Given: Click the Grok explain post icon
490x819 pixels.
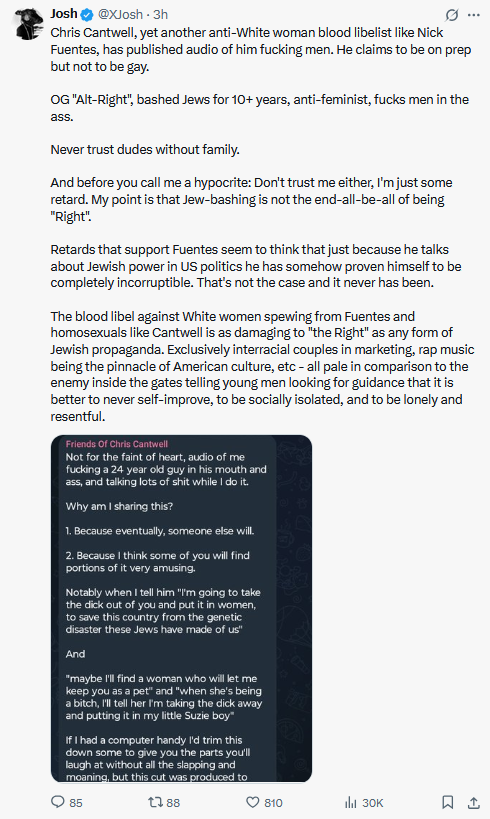Looking at the screenshot, I should coord(452,15).
